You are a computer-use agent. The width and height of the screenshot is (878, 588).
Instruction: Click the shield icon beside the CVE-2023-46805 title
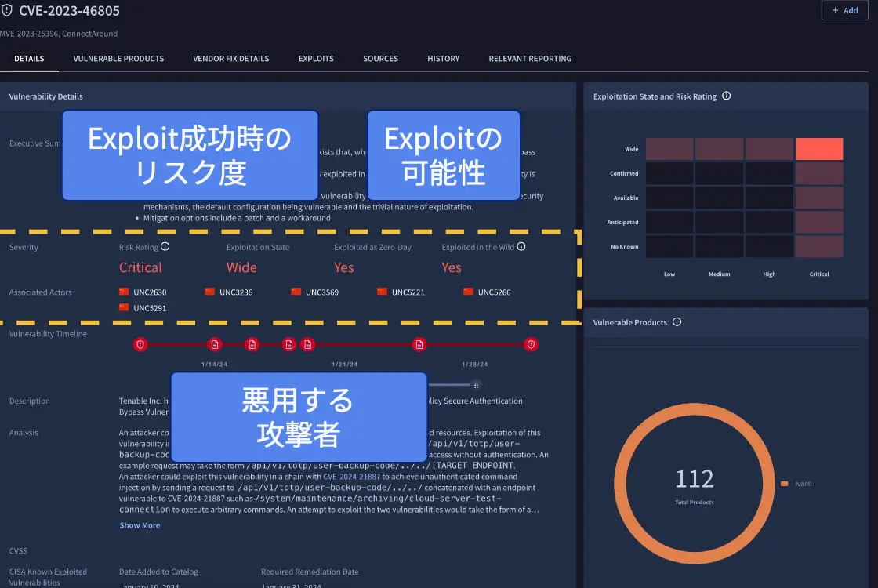coord(7,11)
